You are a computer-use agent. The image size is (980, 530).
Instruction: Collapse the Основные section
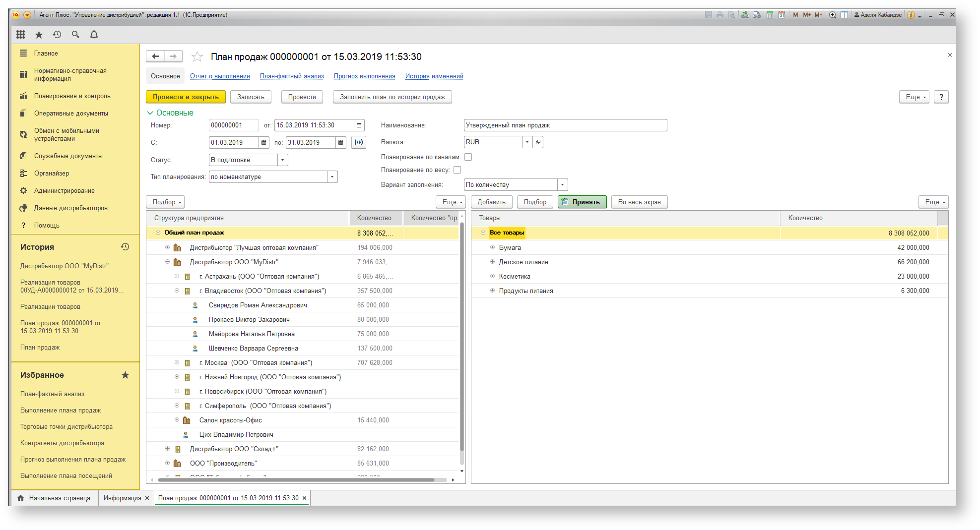pyautogui.click(x=150, y=113)
